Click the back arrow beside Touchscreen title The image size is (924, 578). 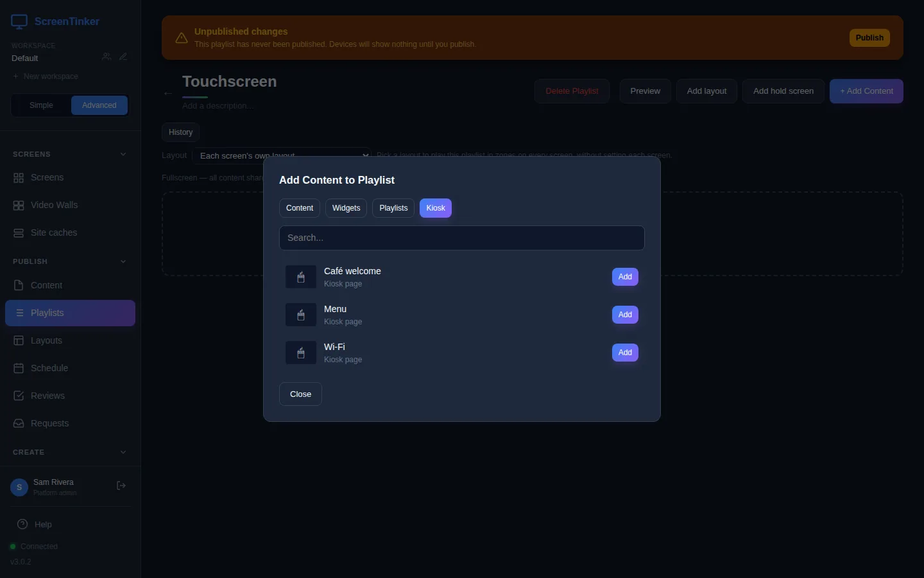pos(168,93)
